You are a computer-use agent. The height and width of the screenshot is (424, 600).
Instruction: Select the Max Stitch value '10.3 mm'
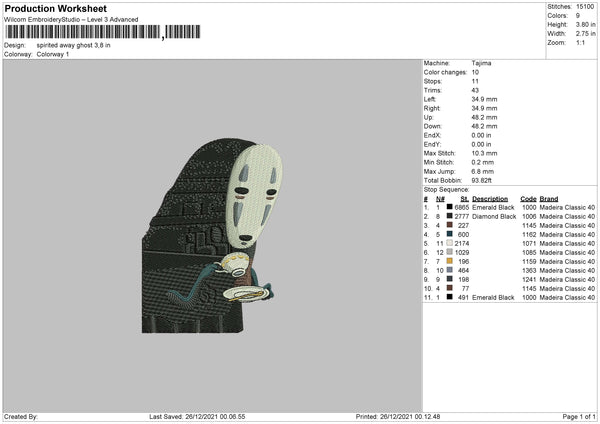pyautogui.click(x=484, y=153)
